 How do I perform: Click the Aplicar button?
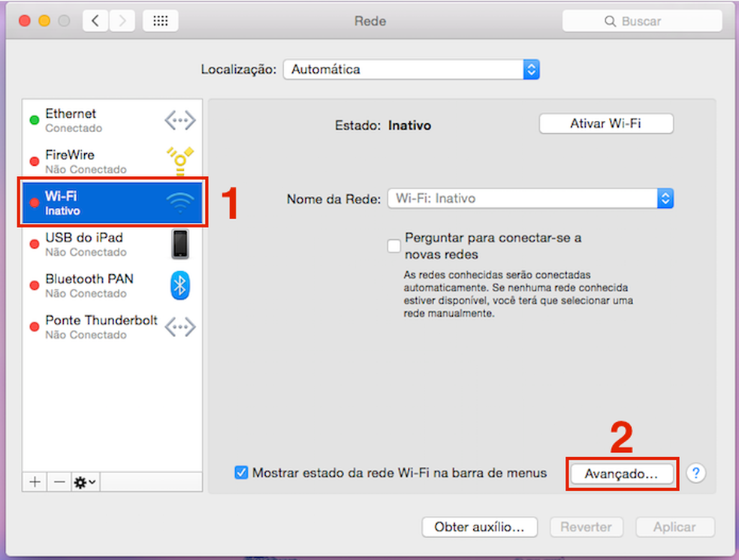[x=674, y=527]
